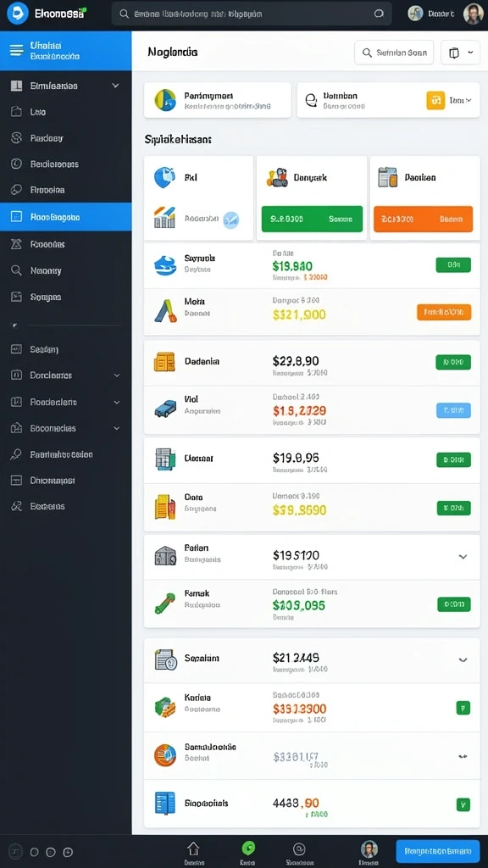Toggle the blue checkmark circle beside the bar chart
Viewport: 488px width, 868px height.
pos(230,220)
